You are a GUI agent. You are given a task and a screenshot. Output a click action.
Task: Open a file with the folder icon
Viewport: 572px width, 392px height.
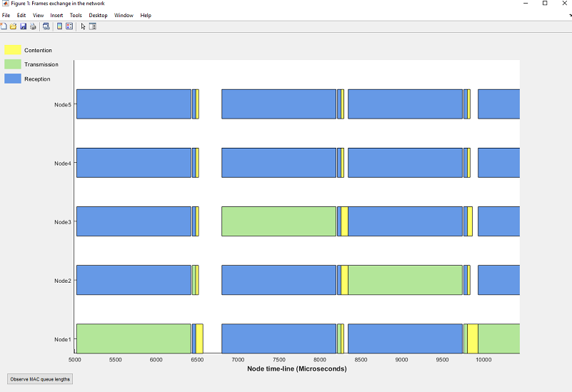13,26
